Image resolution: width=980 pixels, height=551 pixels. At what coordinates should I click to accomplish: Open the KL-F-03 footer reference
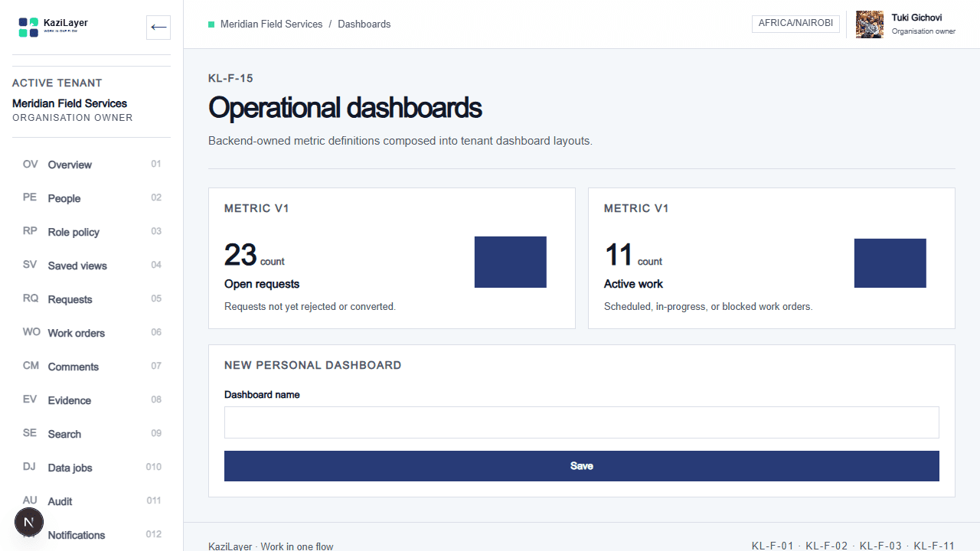tap(880, 546)
